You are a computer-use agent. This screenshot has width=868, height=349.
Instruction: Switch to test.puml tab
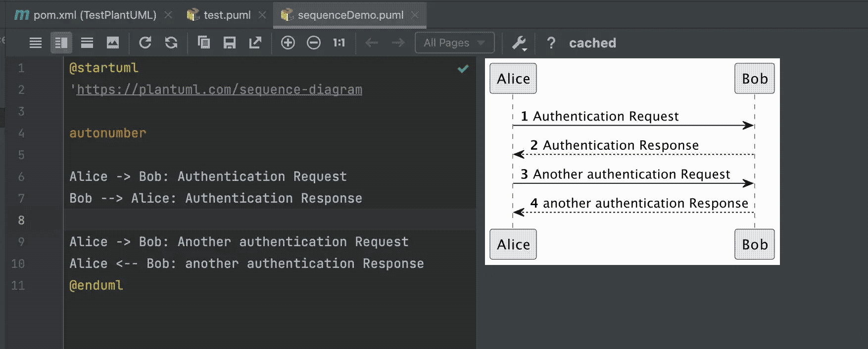point(227,15)
